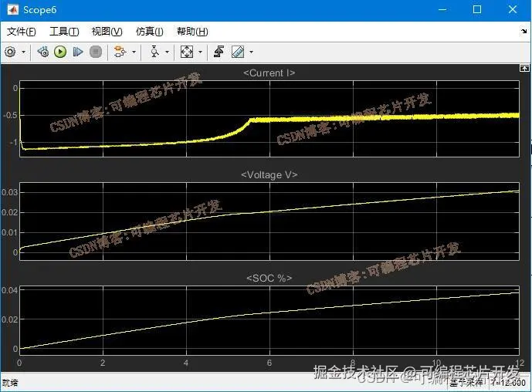Viewport: 532px width, 392px height.
Task: Click the MATLAB logo in title bar
Action: click(13, 9)
